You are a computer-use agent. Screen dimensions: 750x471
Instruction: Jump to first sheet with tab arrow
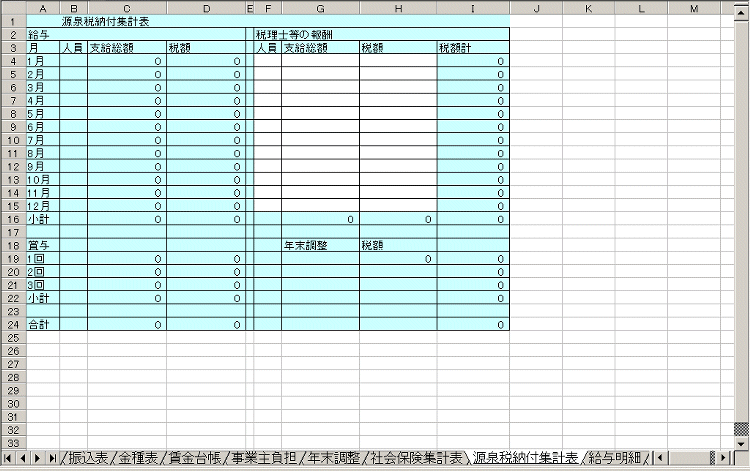[x=9, y=458]
